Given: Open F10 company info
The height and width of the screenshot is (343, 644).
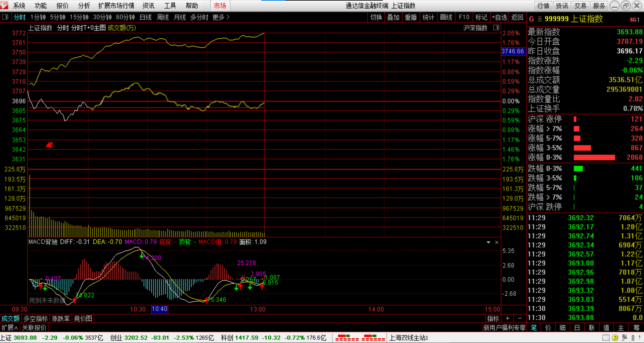Looking at the screenshot, I should pos(464,17).
